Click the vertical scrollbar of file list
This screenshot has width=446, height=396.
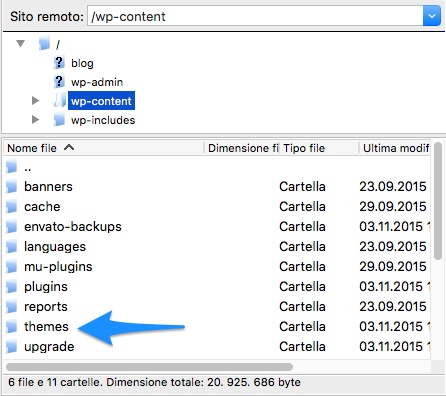coord(438,201)
